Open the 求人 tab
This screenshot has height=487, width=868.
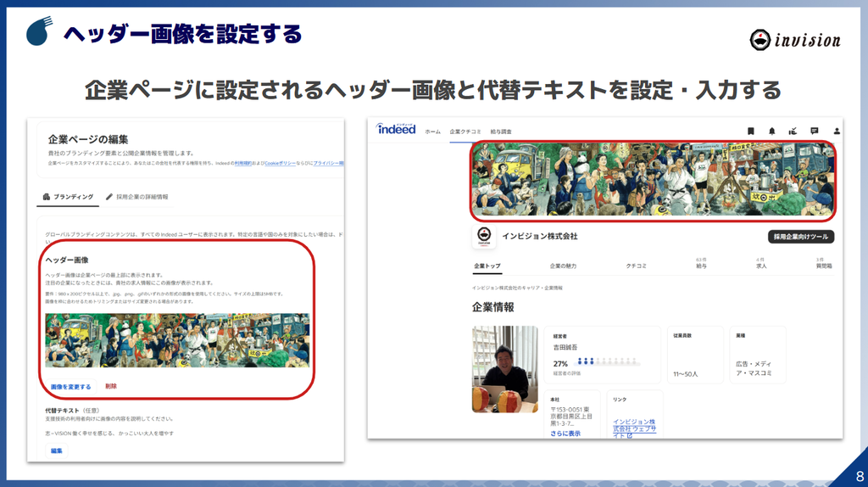[x=761, y=264]
